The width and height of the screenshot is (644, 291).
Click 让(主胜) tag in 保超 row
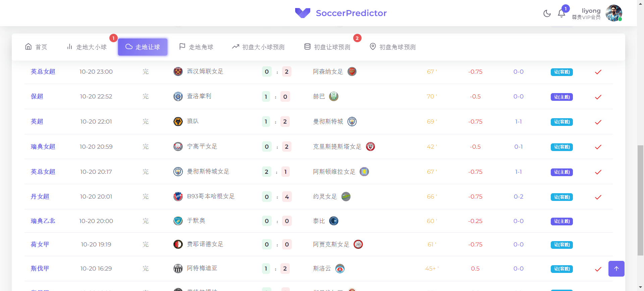coord(562,97)
